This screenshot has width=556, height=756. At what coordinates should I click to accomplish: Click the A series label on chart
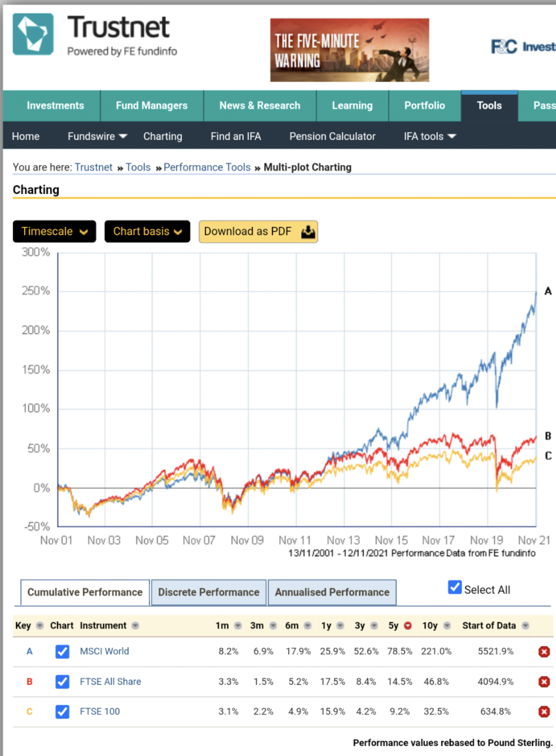(x=548, y=291)
